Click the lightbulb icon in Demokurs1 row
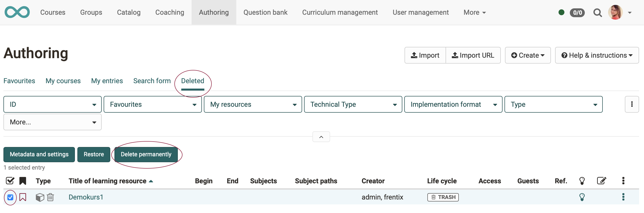Viewport: 644px width, 213px height. pos(582,197)
